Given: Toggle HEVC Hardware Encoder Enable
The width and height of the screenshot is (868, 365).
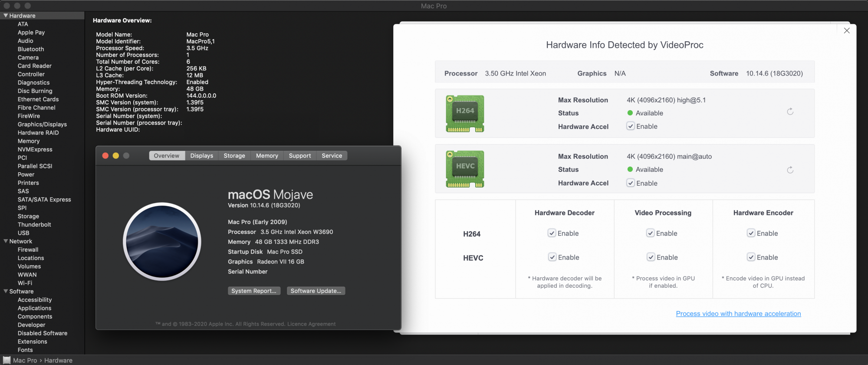Looking at the screenshot, I should point(751,257).
